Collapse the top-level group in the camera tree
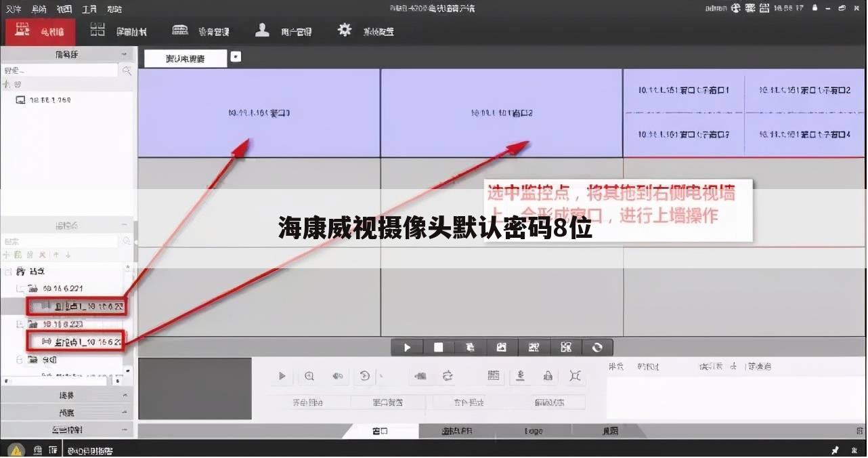Image resolution: width=868 pixels, height=458 pixels. pyautogui.click(x=8, y=272)
